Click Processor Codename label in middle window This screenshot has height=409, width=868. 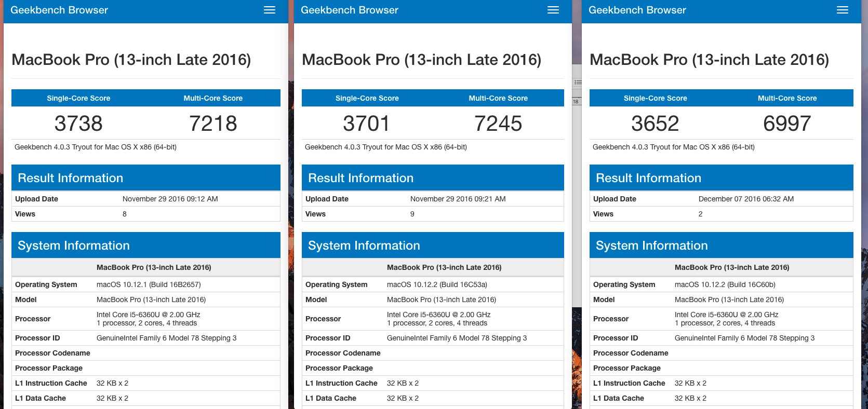343,353
